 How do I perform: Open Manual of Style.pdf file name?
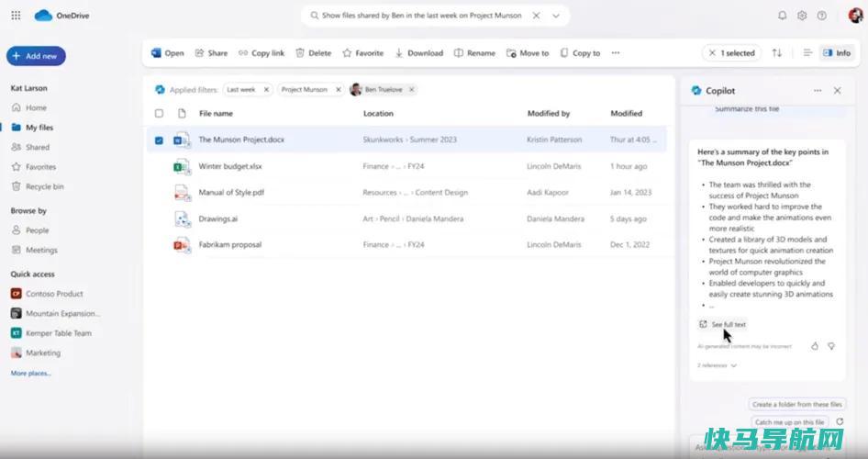pos(231,193)
